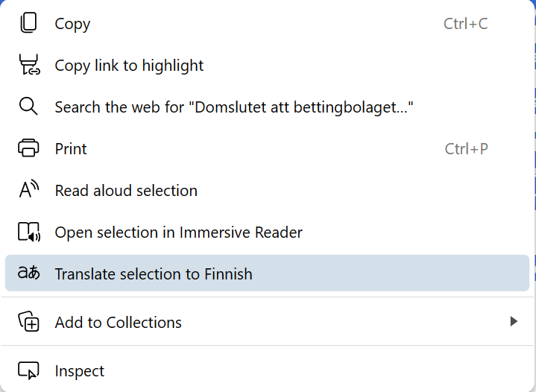Select Copy from the context menu

(267, 24)
